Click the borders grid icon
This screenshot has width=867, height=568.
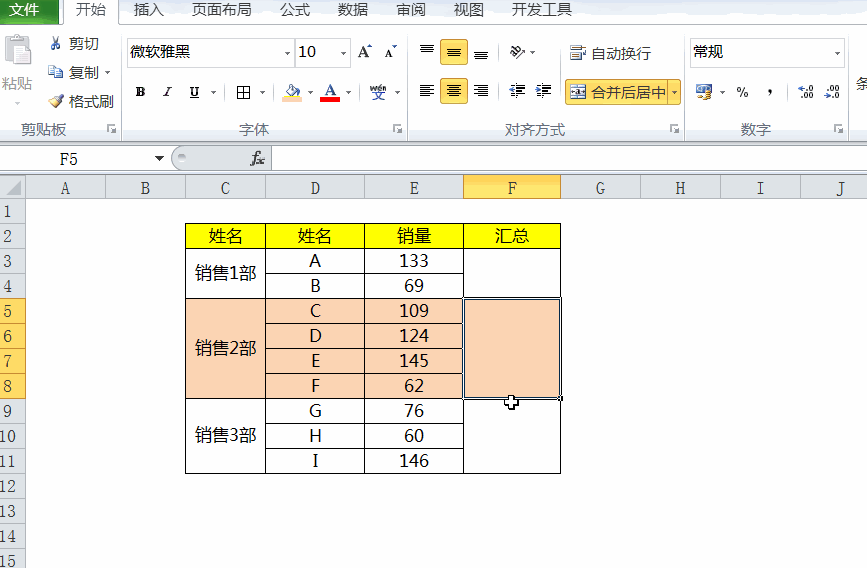click(x=243, y=92)
